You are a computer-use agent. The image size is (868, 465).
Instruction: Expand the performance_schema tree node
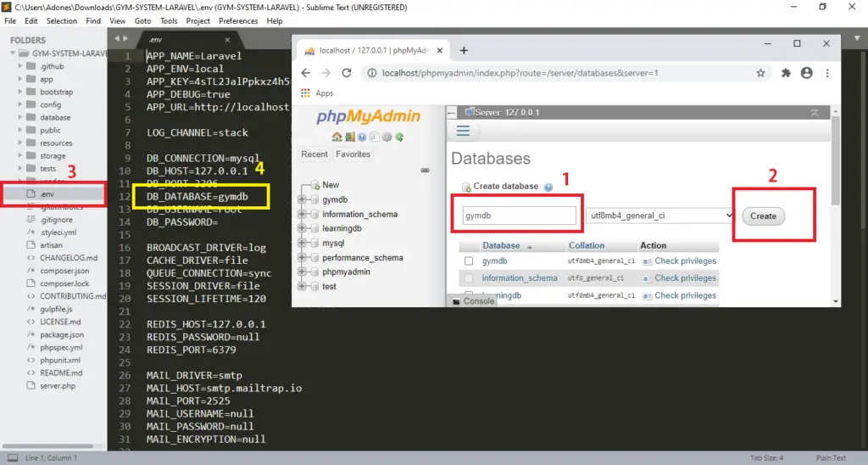[303, 258]
